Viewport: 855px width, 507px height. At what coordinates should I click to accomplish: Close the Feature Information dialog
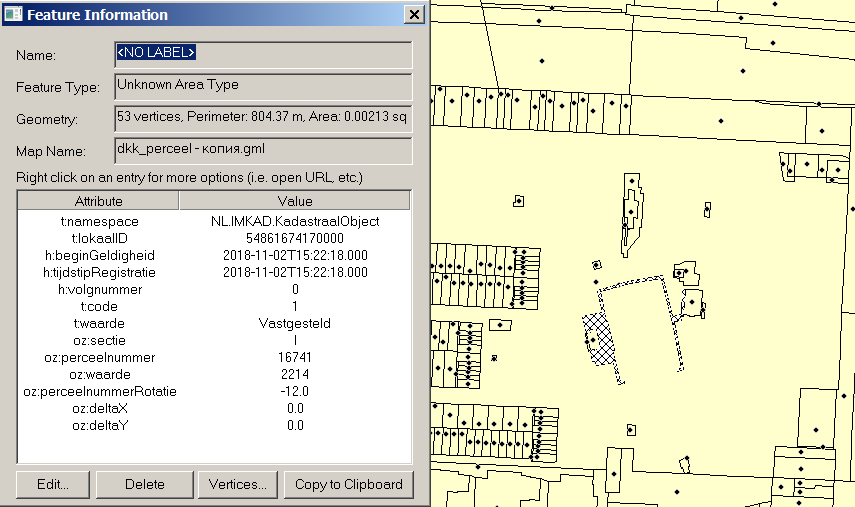413,15
